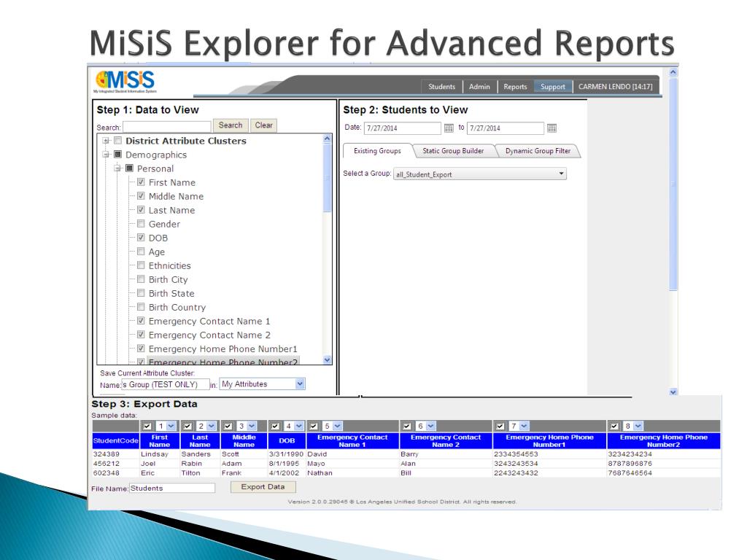Click CARMEN LENDO user label
Viewport: 747px width, 560px height.
tap(615, 87)
